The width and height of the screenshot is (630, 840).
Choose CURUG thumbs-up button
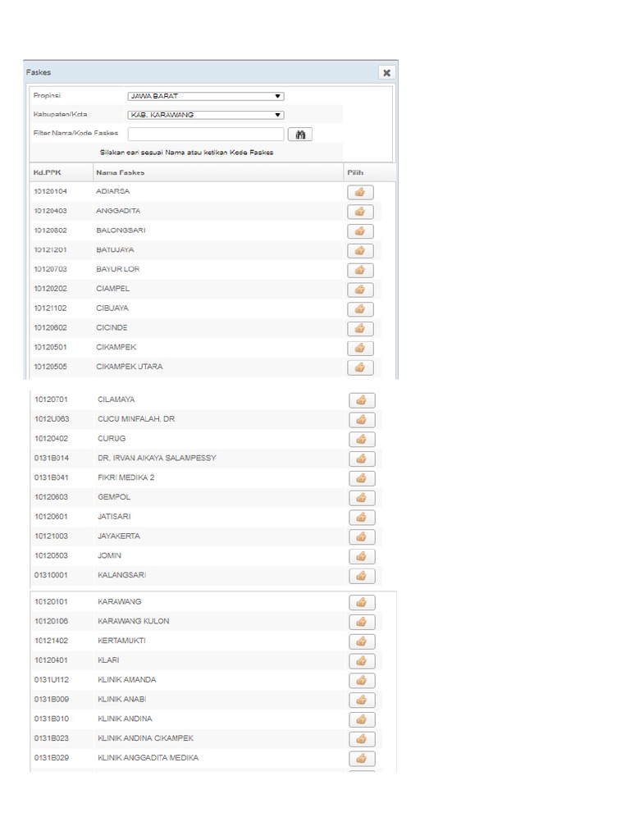coord(362,440)
